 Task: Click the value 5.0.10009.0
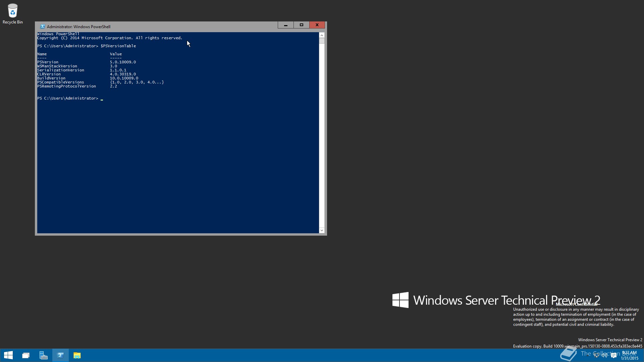[123, 62]
